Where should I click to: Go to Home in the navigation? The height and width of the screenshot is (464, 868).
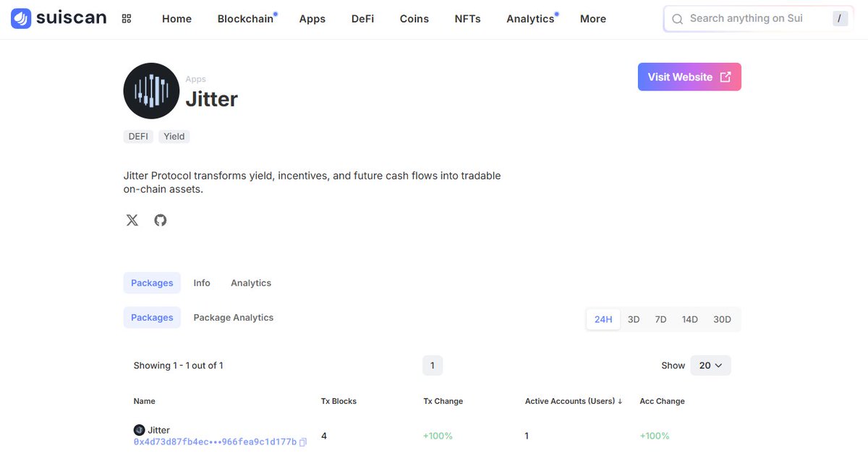[176, 19]
